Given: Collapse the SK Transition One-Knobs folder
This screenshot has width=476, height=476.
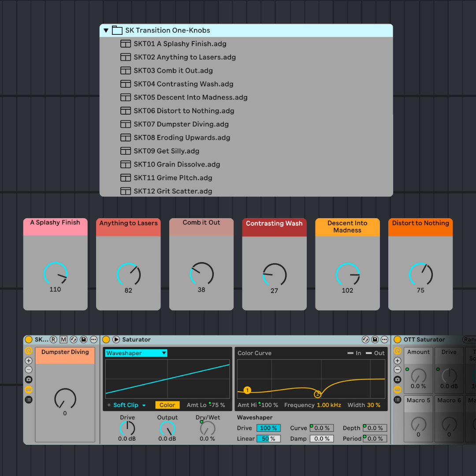Looking at the screenshot, I should pyautogui.click(x=106, y=30).
